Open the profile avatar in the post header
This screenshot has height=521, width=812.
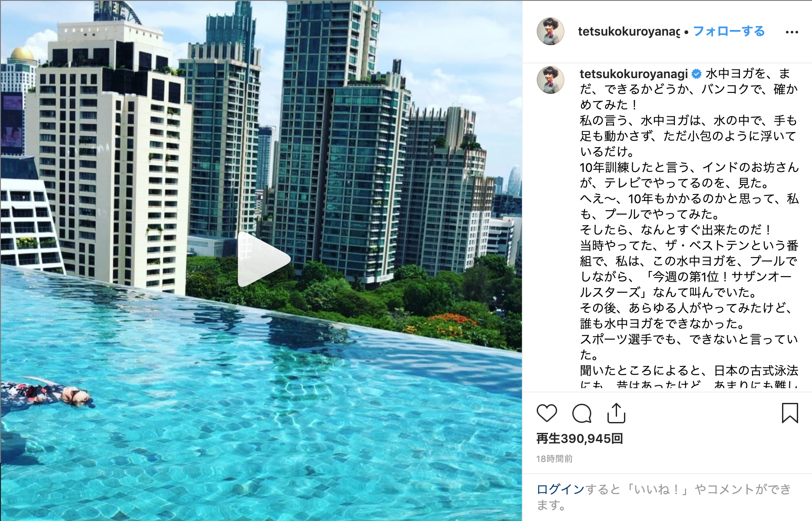tap(551, 31)
